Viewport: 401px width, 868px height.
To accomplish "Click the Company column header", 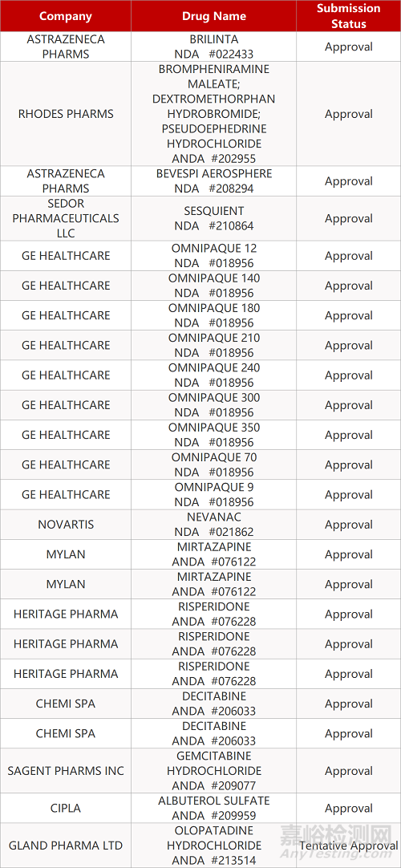I will [66, 16].
